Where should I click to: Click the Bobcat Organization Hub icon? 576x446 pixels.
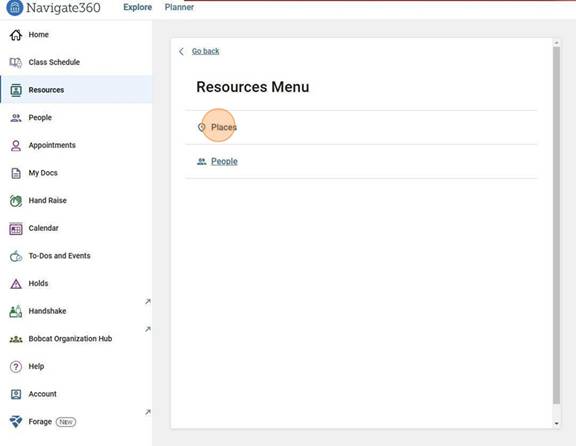[16, 339]
